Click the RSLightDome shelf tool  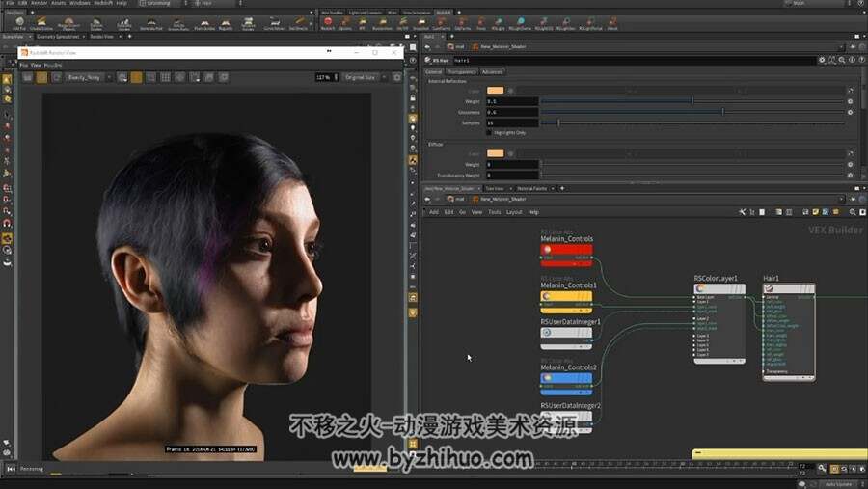pos(520,23)
